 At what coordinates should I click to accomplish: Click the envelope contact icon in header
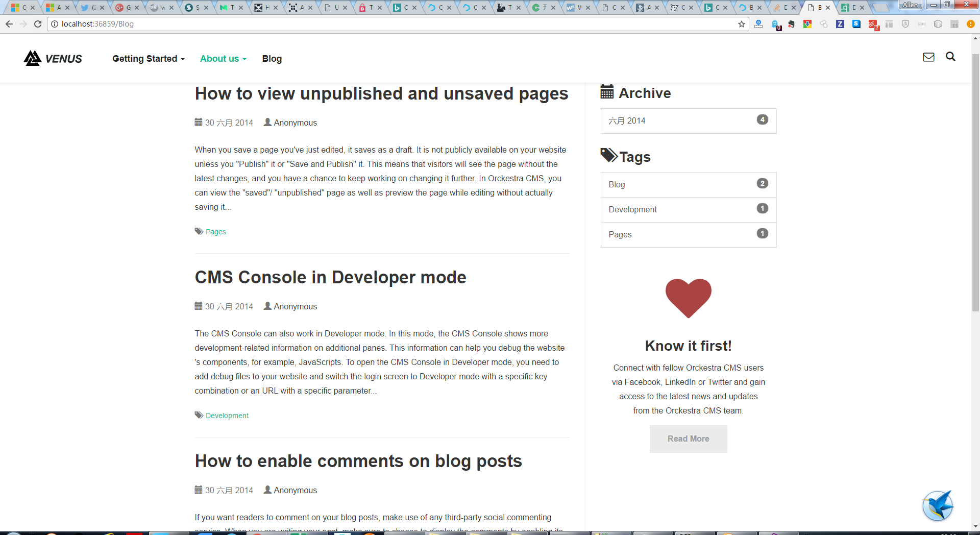pyautogui.click(x=928, y=57)
